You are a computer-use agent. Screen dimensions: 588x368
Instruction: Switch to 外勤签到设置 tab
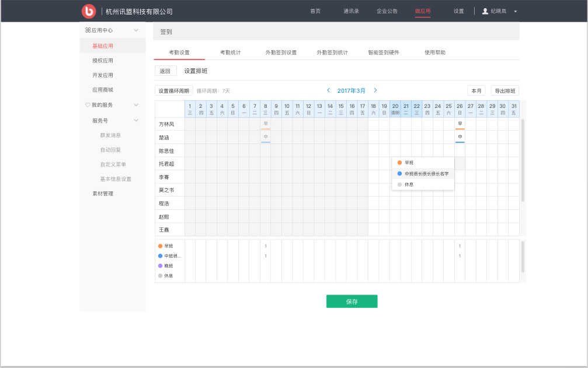click(x=281, y=52)
